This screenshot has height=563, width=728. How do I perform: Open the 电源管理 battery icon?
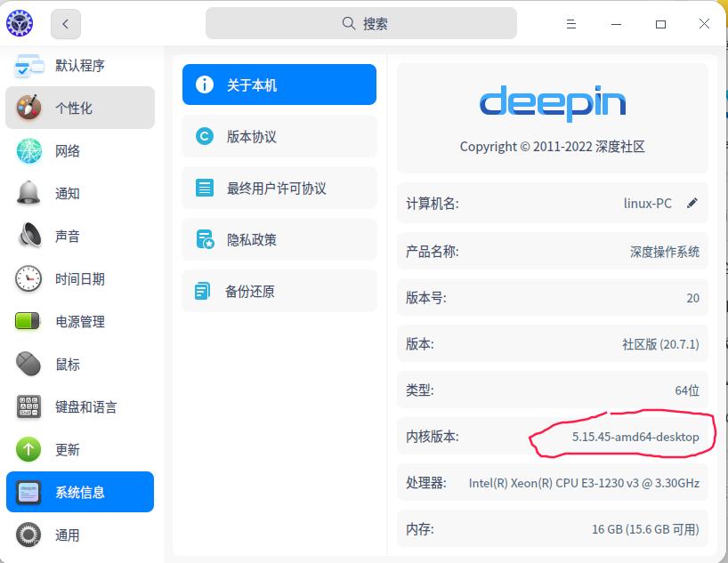pyautogui.click(x=26, y=321)
